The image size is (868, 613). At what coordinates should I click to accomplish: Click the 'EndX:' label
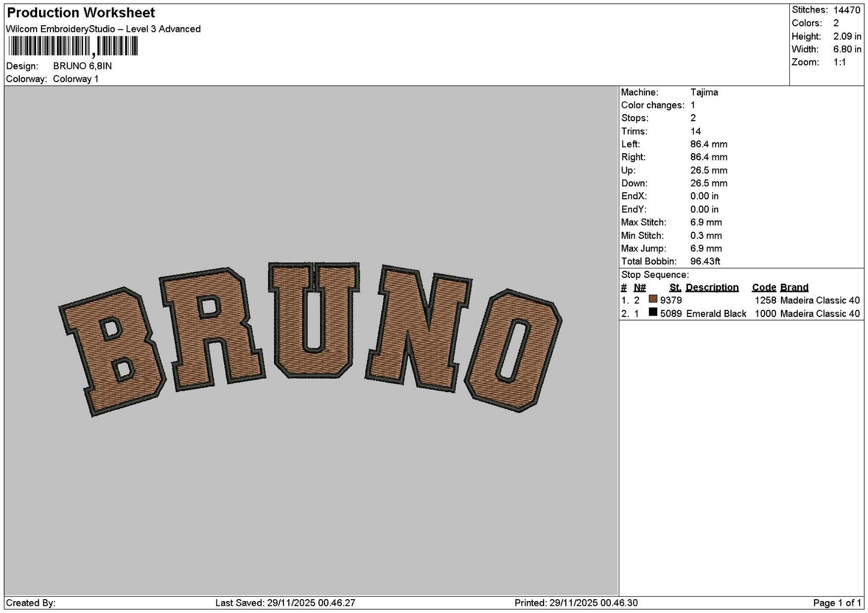634,196
